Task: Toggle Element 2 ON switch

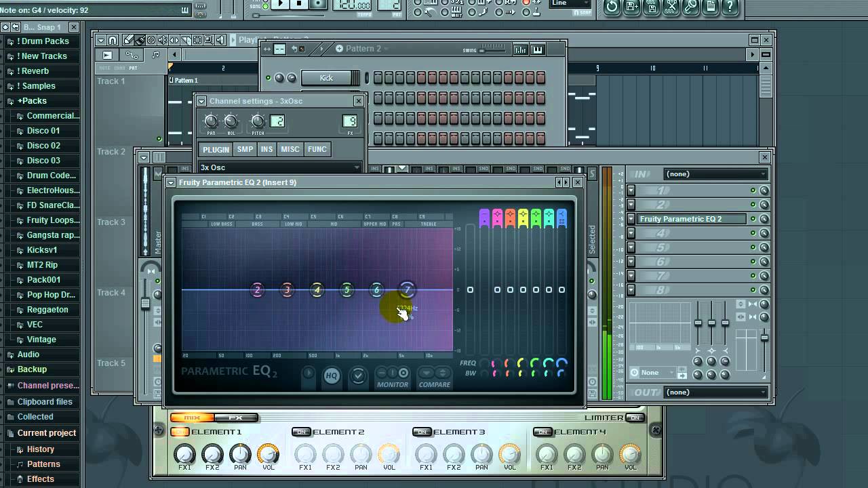Action: [x=301, y=432]
